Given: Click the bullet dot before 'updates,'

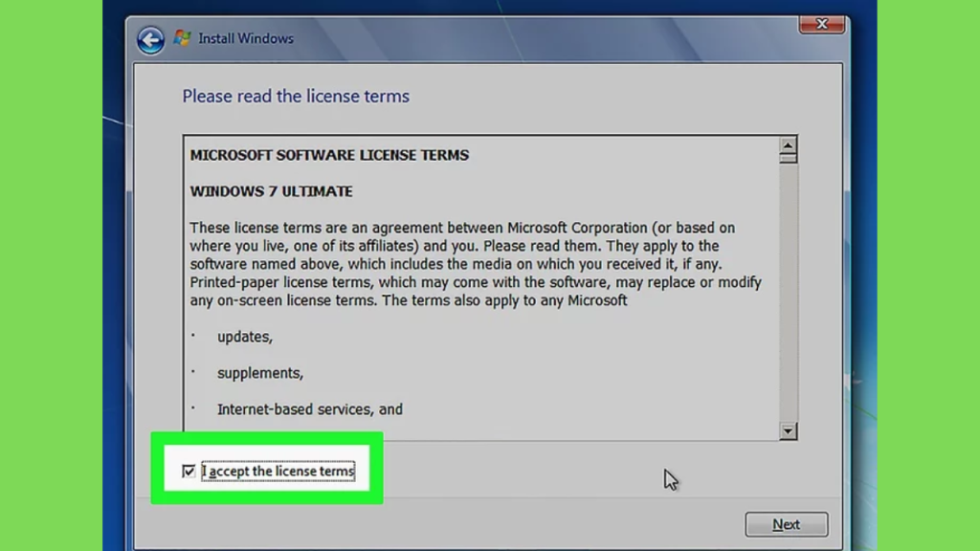Looking at the screenshot, I should point(193,336).
